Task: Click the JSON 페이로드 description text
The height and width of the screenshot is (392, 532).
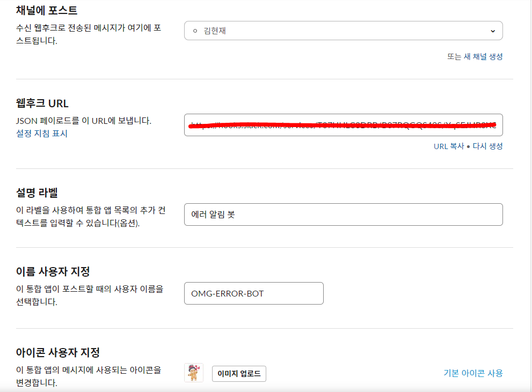Action: point(84,121)
